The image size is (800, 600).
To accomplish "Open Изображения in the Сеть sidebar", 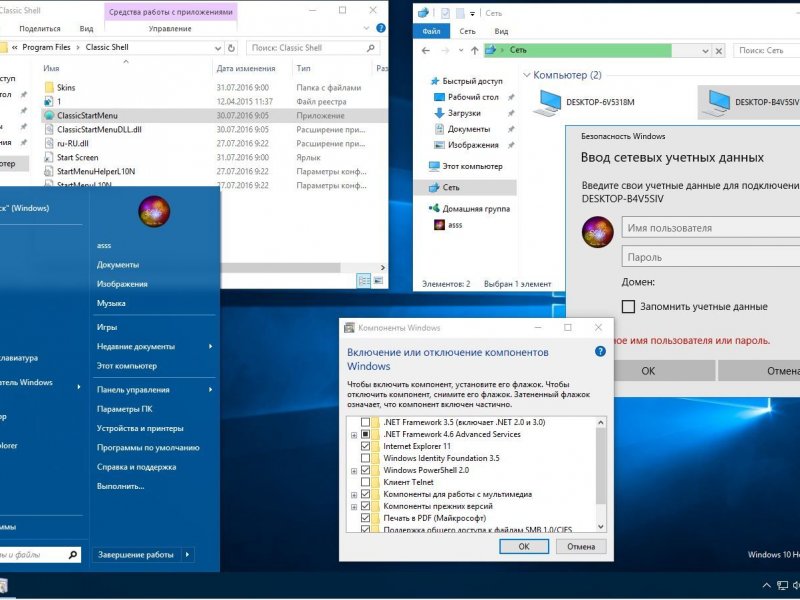I will click(466, 145).
